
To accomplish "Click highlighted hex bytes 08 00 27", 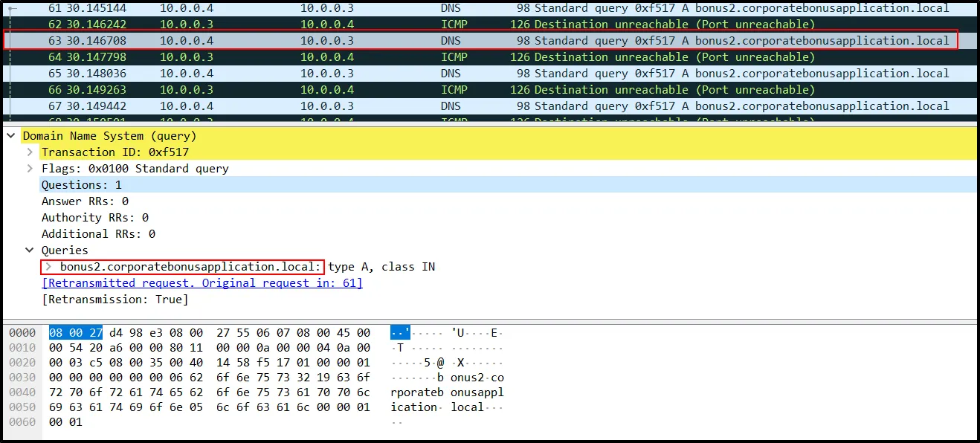I will [76, 333].
